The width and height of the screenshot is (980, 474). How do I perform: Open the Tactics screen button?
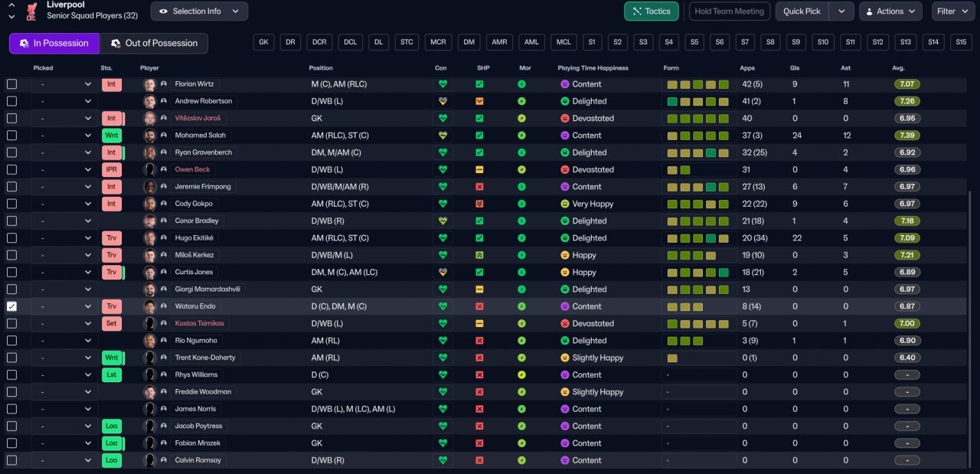point(652,11)
